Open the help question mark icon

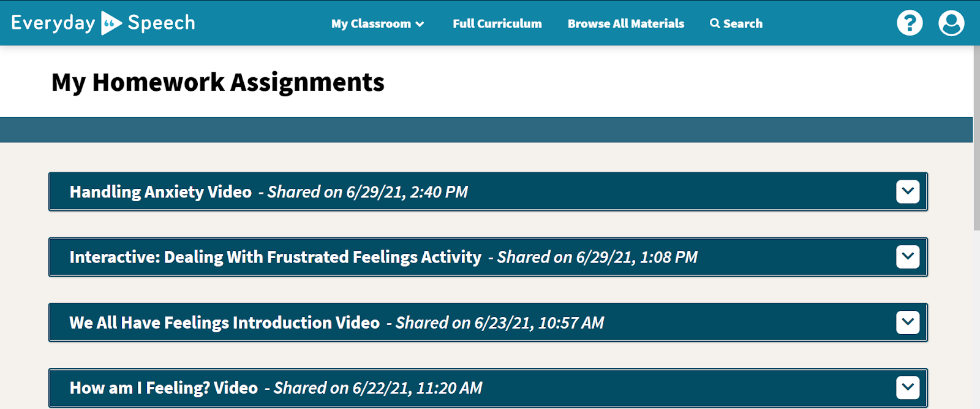(910, 23)
